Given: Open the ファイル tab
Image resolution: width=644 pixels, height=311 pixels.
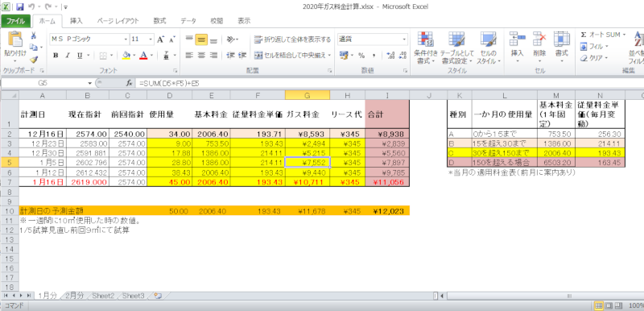Looking at the screenshot, I should [x=15, y=21].
